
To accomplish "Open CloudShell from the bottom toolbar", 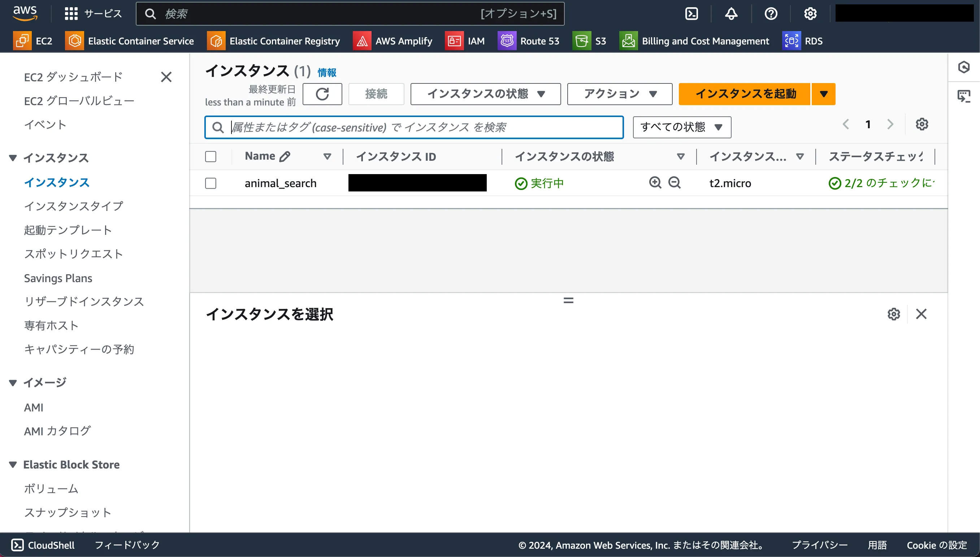I will click(42, 545).
